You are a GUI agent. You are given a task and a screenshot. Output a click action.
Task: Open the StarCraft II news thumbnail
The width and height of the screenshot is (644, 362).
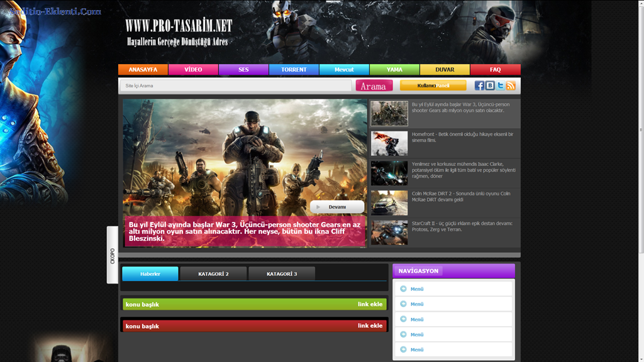tap(389, 233)
